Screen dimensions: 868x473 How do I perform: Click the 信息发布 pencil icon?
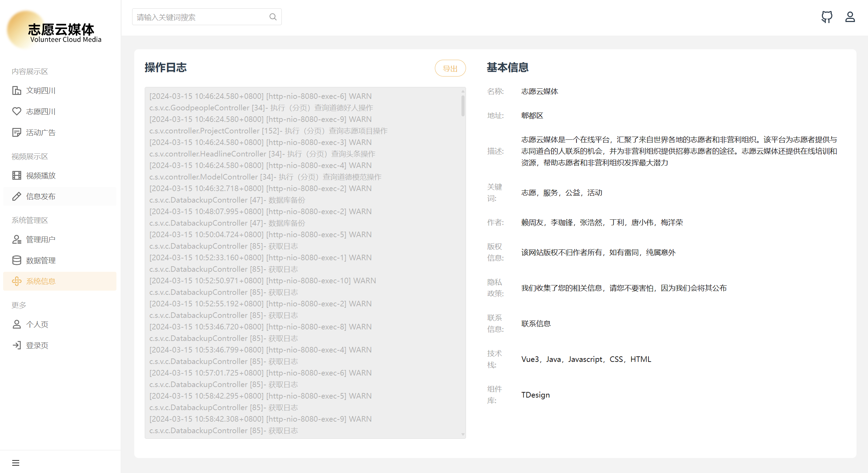click(16, 196)
